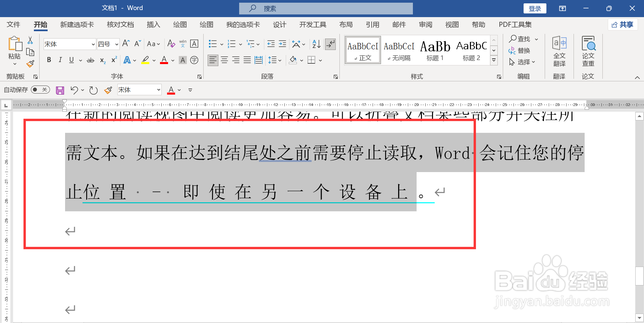The width and height of the screenshot is (644, 323).
Task: Apply character border icon
Action: [194, 44]
